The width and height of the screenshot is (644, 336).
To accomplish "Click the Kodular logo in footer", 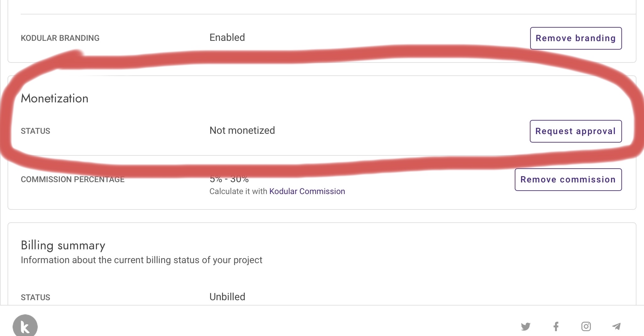I will coord(25,327).
